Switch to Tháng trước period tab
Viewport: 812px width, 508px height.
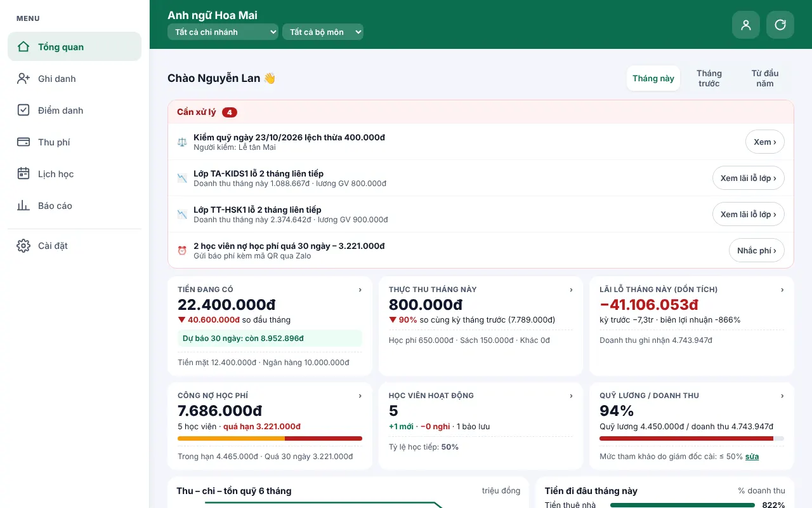[709, 78]
